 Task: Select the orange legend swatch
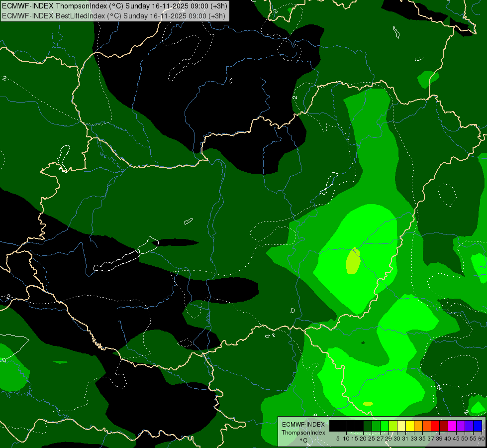click(418, 426)
